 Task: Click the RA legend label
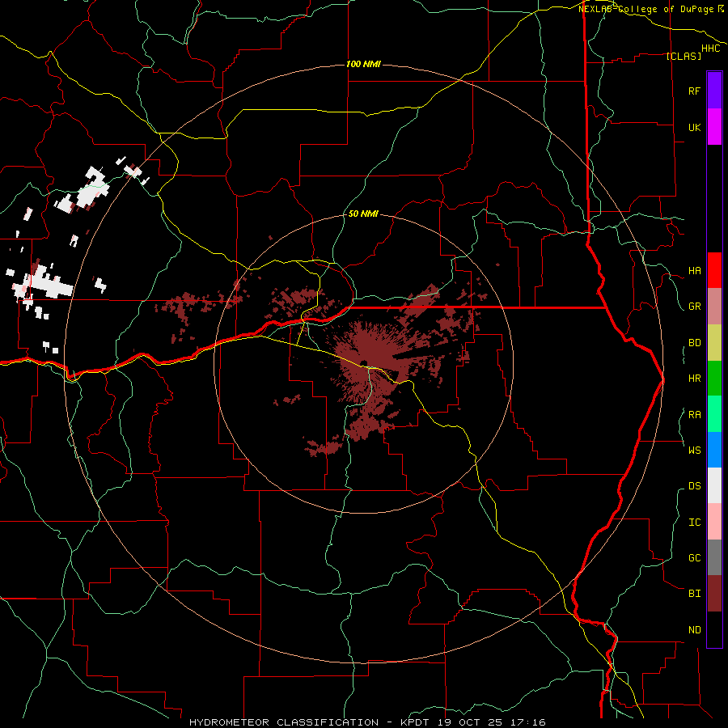coord(694,415)
